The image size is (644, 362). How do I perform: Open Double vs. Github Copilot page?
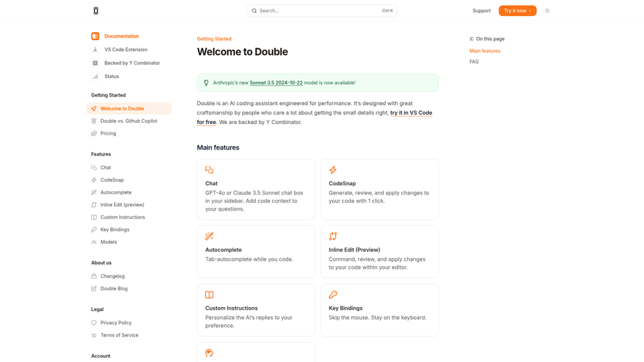pyautogui.click(x=128, y=121)
